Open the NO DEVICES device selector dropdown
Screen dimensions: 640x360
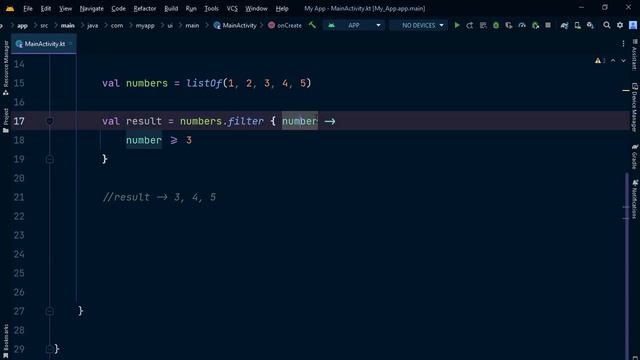coord(418,25)
